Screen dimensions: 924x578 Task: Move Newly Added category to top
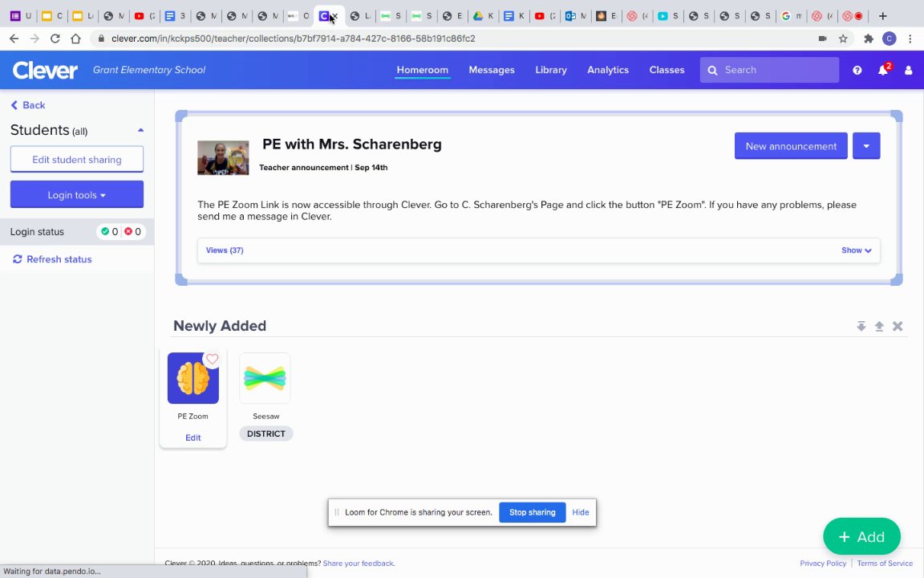tap(879, 326)
